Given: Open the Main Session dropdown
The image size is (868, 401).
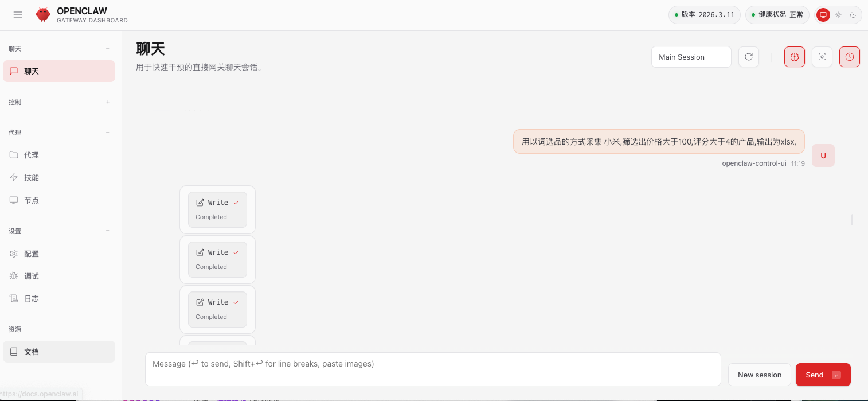Looking at the screenshot, I should [x=691, y=57].
